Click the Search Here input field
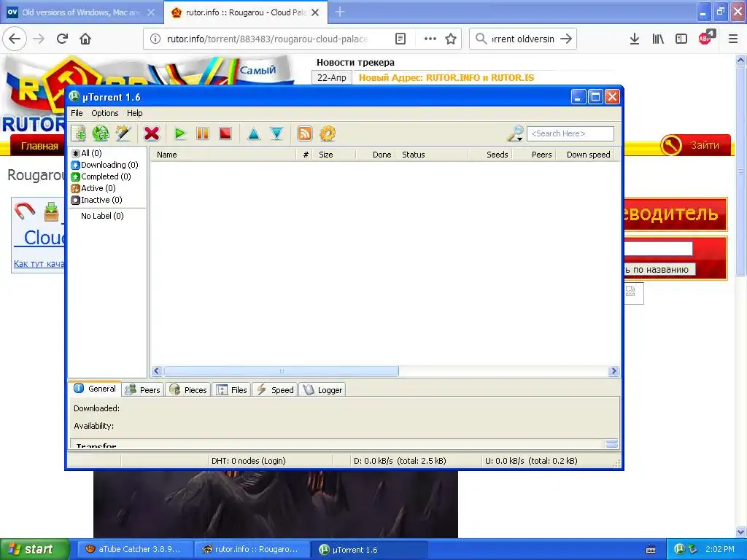747x560 pixels. coord(570,134)
